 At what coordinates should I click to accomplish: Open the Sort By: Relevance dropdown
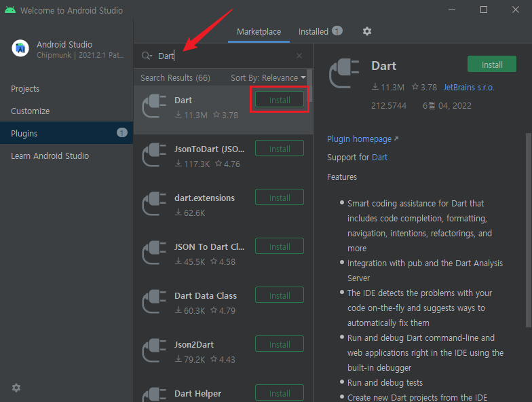tap(268, 77)
